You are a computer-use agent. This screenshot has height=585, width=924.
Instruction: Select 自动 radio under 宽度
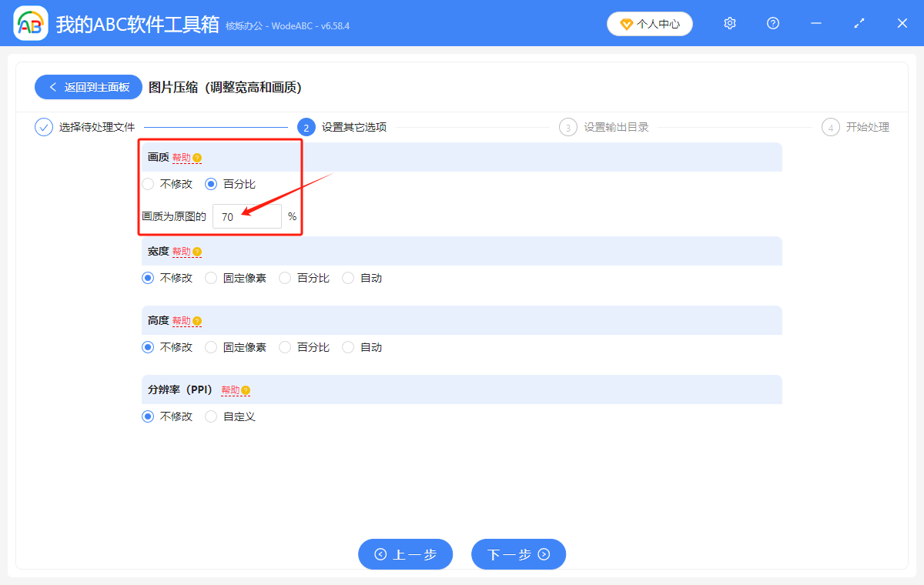click(347, 278)
